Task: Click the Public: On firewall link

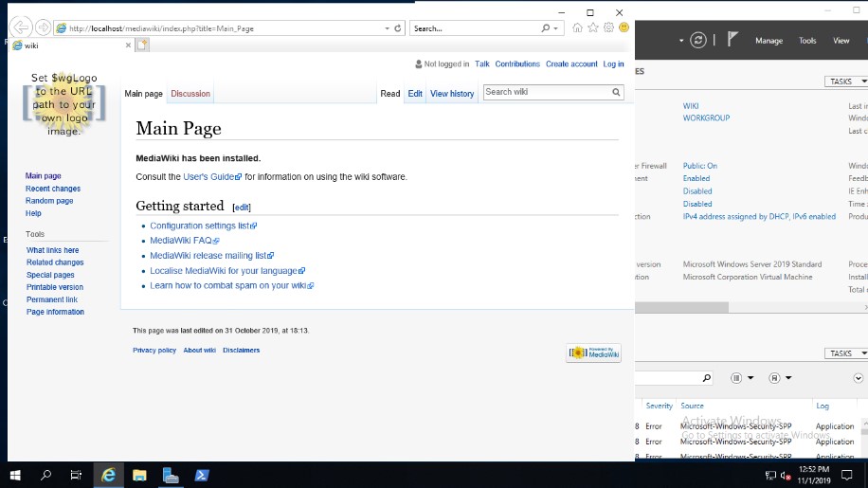Action: (699, 166)
